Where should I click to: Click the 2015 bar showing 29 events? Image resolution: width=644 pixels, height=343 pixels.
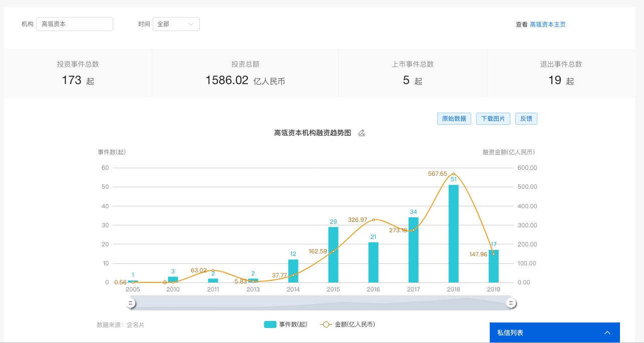coord(333,255)
